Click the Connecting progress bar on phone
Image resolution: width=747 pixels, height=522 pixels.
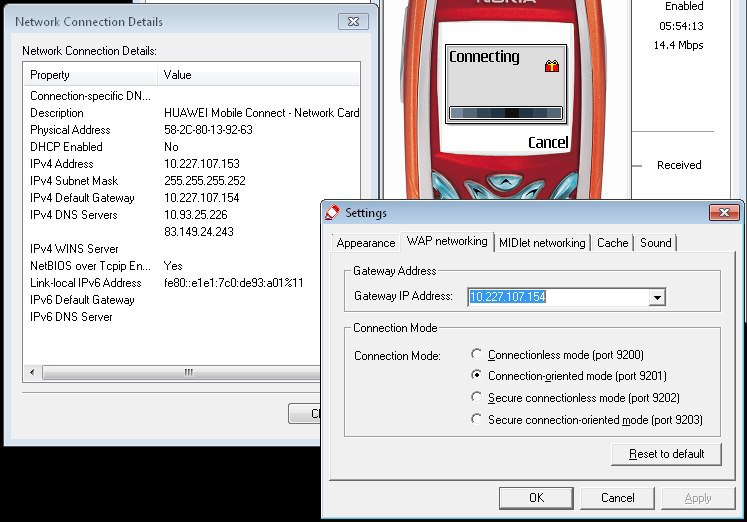point(505,113)
